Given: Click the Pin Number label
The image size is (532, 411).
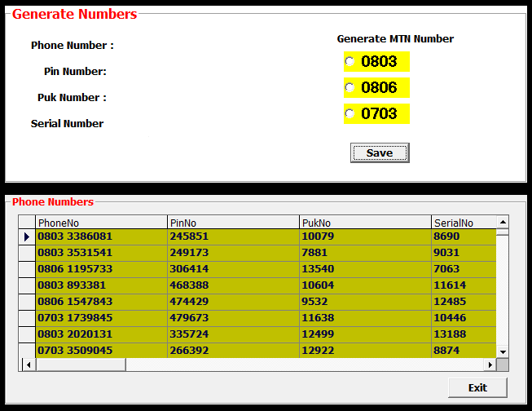Looking at the screenshot, I should click(75, 71).
